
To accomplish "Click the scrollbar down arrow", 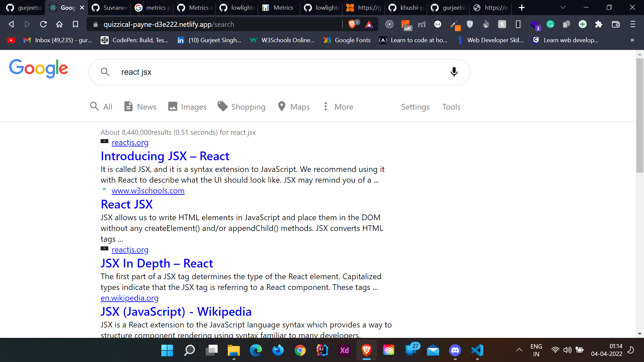I will click(x=639, y=334).
